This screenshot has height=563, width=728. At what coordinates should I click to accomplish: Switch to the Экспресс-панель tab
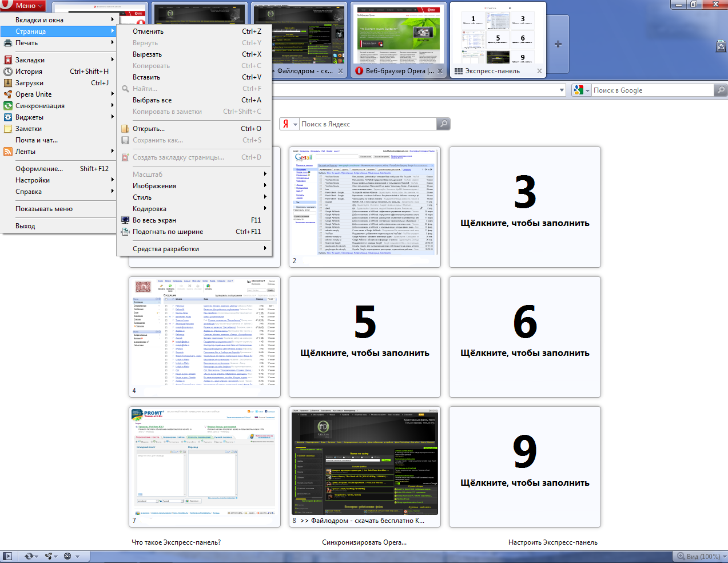click(498, 39)
